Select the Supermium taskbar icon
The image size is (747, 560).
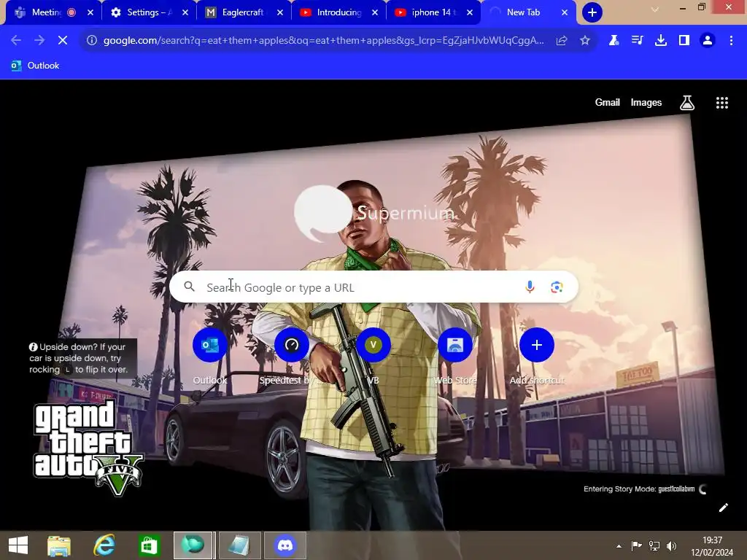(x=193, y=545)
